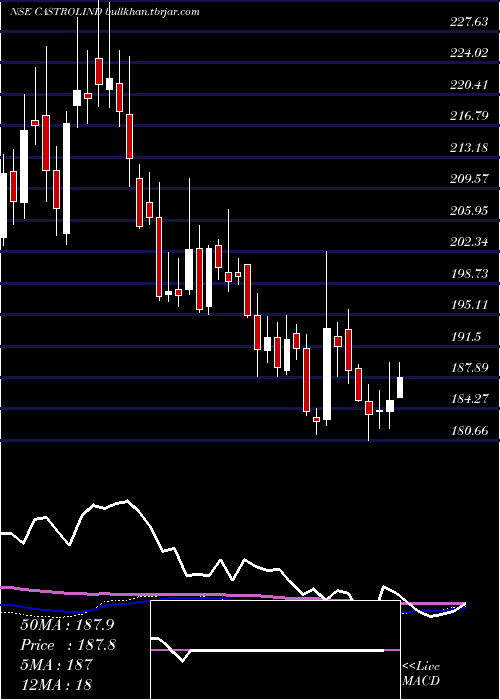
Task: Click the 50MA : 187.9 legend entry
Action: coord(65,625)
